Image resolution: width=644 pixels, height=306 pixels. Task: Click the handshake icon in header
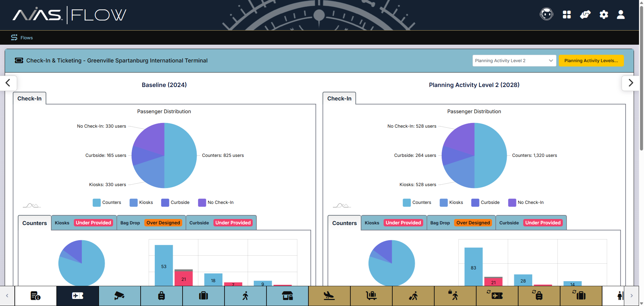(585, 14)
